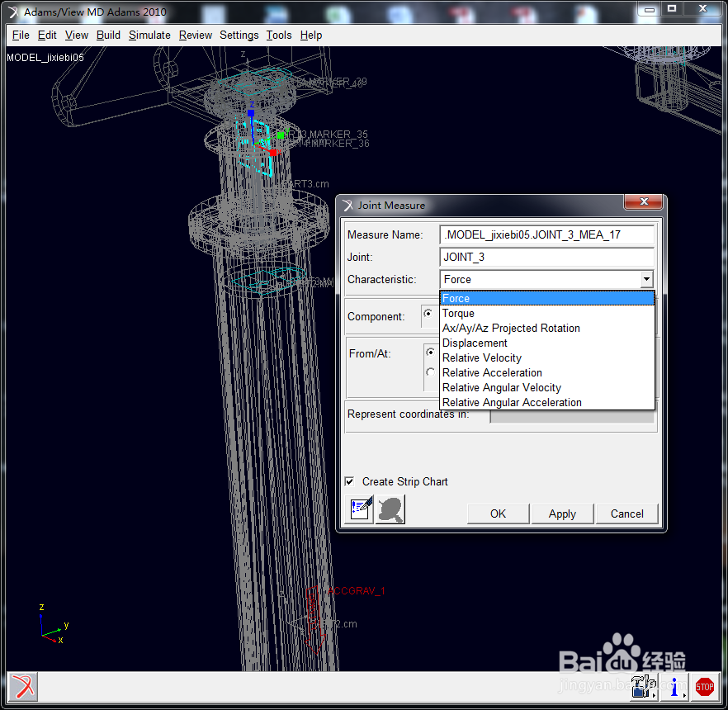Select the upper From/At radio button

pyautogui.click(x=430, y=353)
